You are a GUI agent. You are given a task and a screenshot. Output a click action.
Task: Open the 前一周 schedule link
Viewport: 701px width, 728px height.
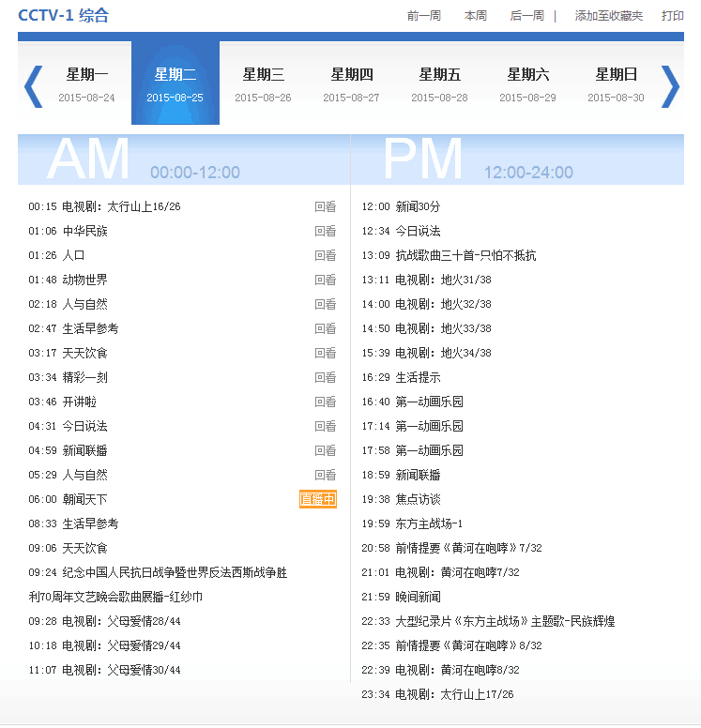point(423,16)
